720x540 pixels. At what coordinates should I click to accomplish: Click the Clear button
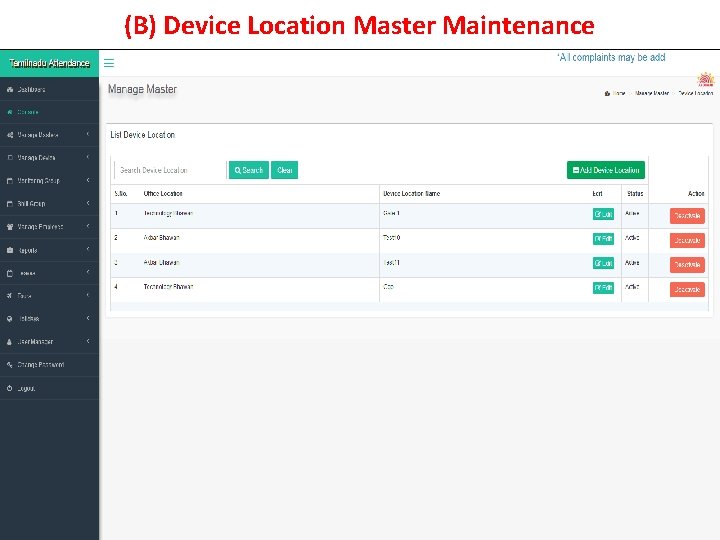coord(284,170)
